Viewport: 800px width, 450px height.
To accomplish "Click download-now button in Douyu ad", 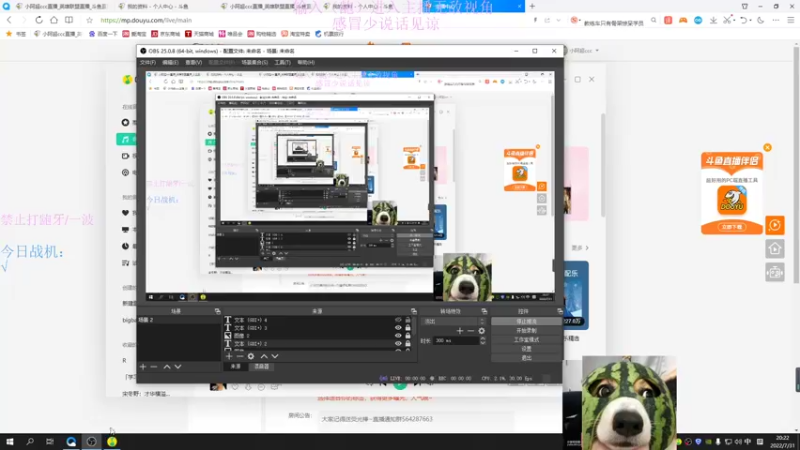I will pyautogui.click(x=732, y=227).
